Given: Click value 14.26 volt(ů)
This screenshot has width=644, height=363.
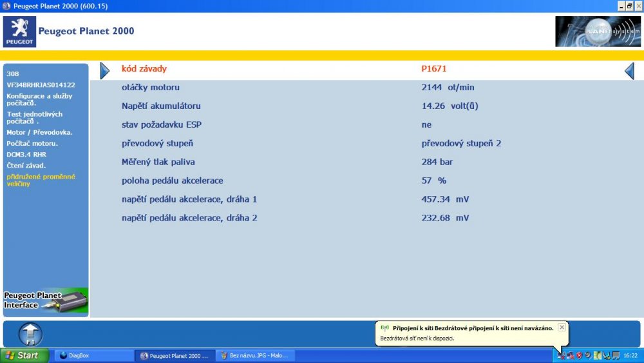Looking at the screenshot, I should click(450, 106).
